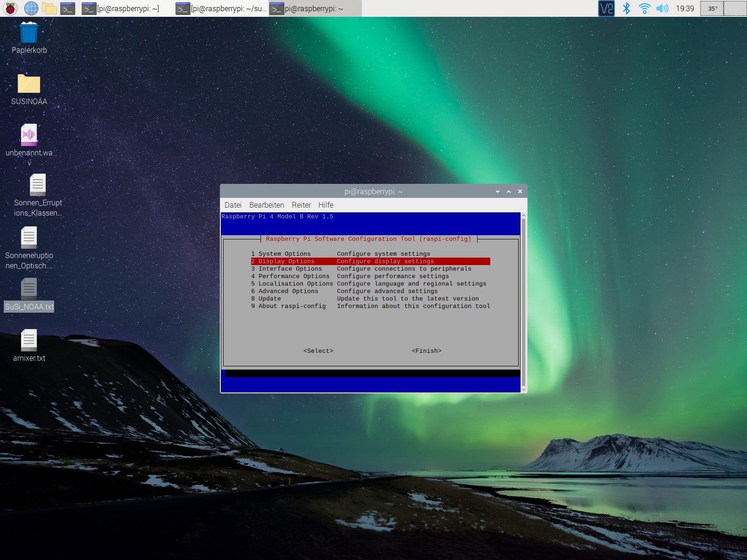Maximize the terminal window
747x560 pixels.
click(x=509, y=191)
